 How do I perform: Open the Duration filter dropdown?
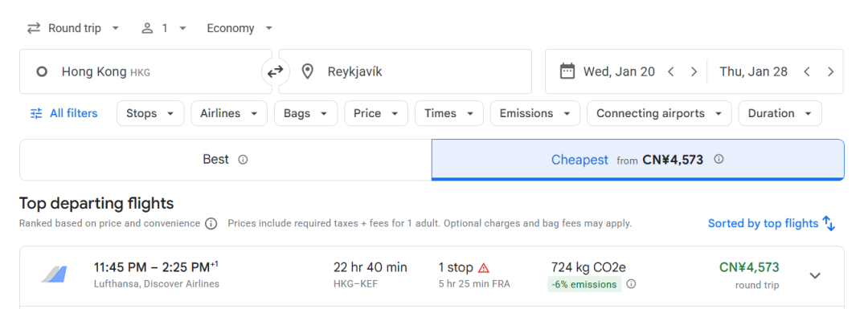(x=780, y=113)
